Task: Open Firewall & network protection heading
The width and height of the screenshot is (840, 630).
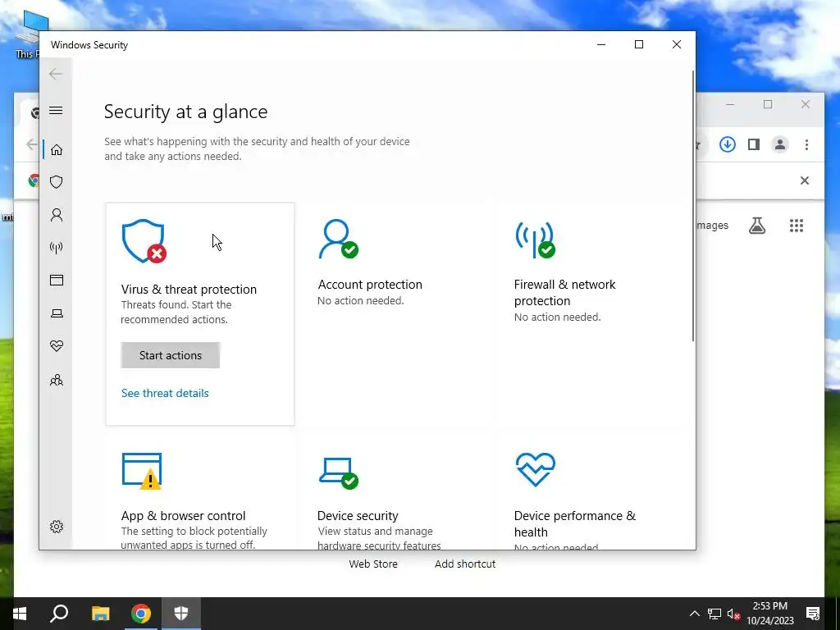Action: click(564, 293)
